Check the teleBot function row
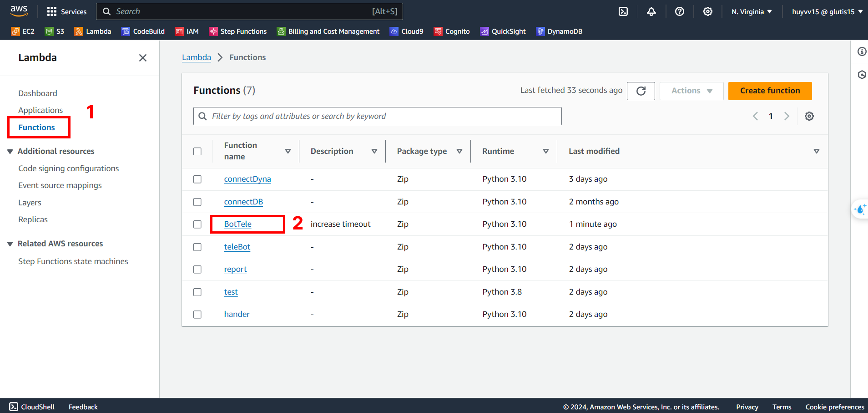The height and width of the screenshot is (413, 868). (x=197, y=247)
